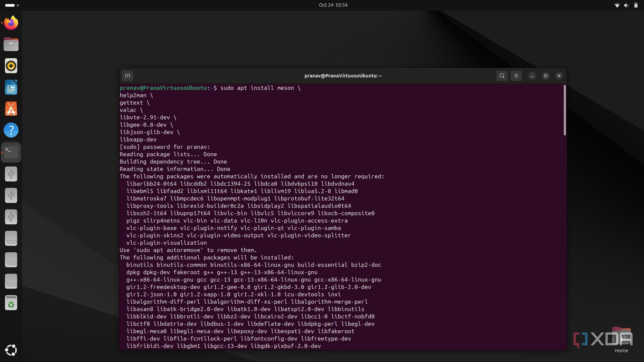This screenshot has height=362, width=644.
Task: Open the Help icon in dock
Action: (x=11, y=130)
